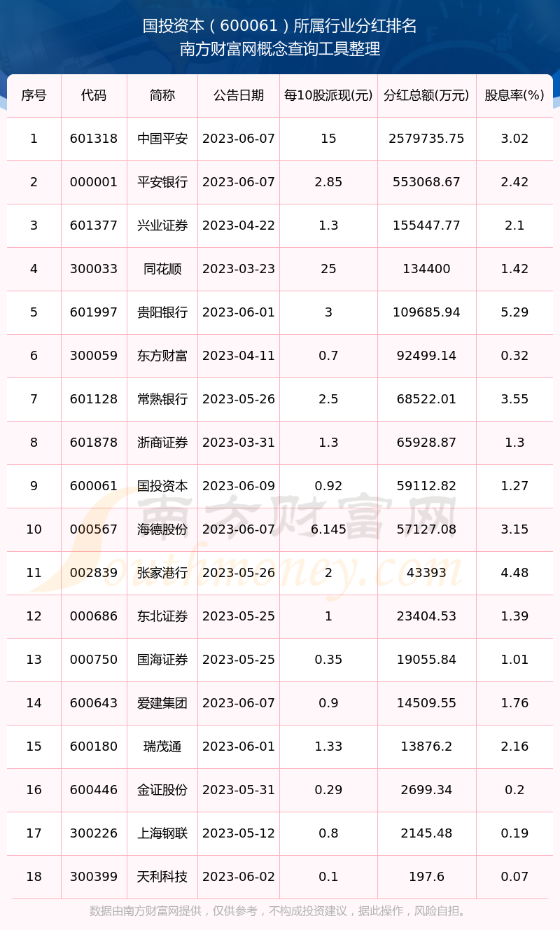This screenshot has height=930, width=560.
Task: Click total dividend 553068.67
Action: (426, 182)
